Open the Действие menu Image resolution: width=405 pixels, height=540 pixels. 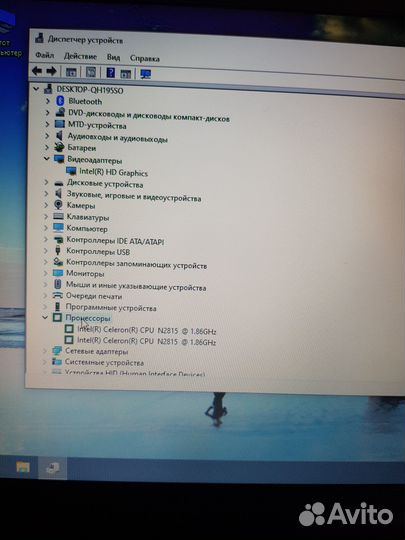coord(80,56)
